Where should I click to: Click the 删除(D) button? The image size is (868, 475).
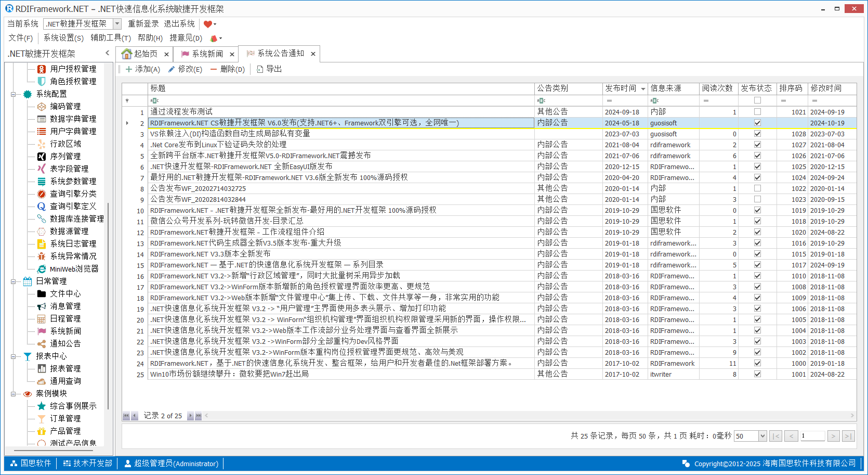[x=228, y=69]
